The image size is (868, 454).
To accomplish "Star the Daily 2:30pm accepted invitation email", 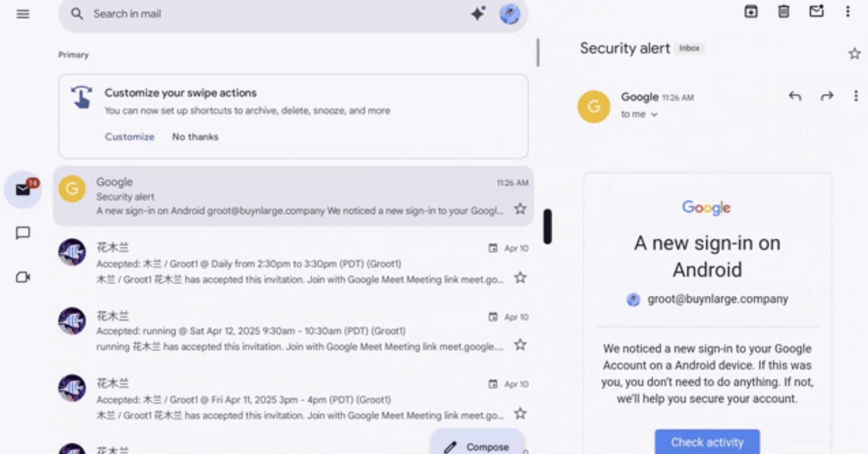I will coord(520,278).
